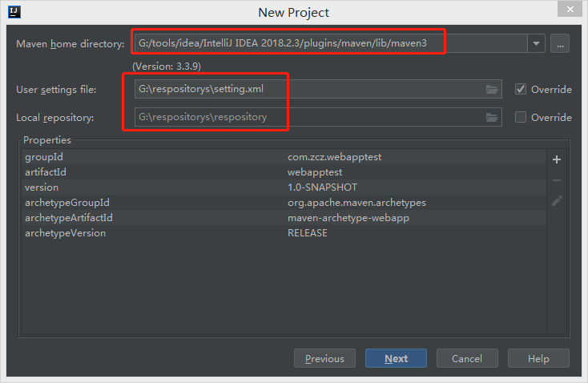Viewport: 588px width, 383px height.
Task: Click the Maven home directory label
Action: (70, 44)
